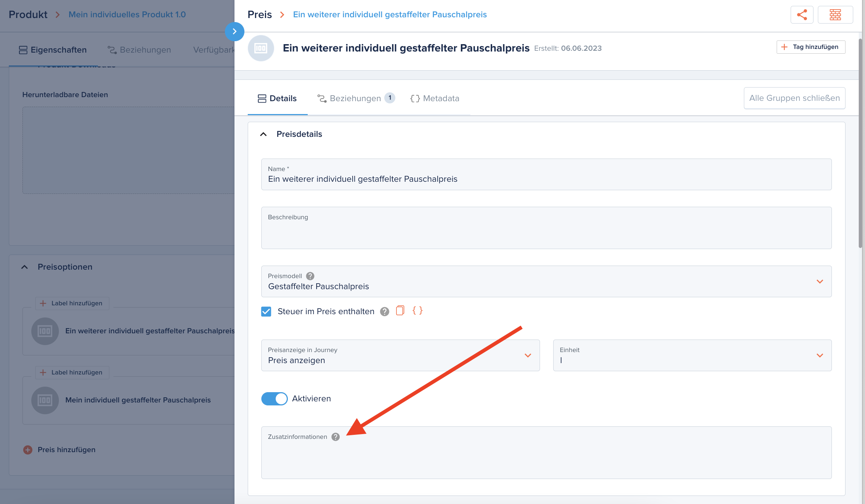The image size is (865, 504).
Task: Click the orange curly braces icon
Action: pyautogui.click(x=417, y=311)
